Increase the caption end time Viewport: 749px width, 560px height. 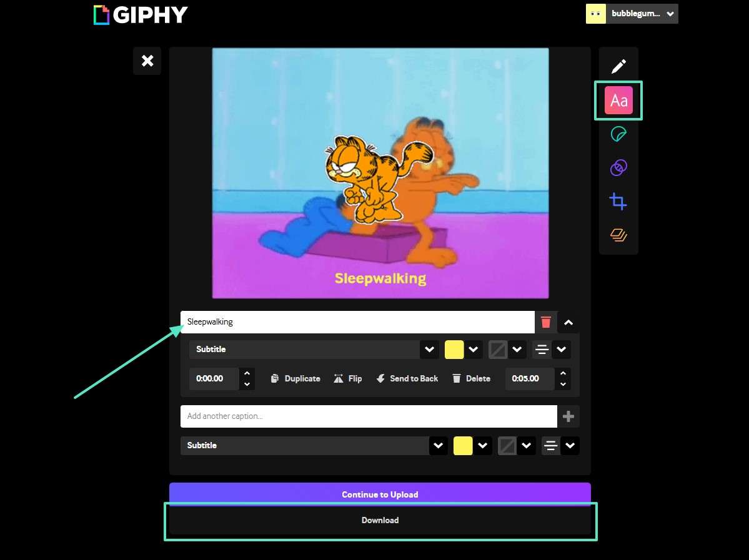[x=563, y=373]
